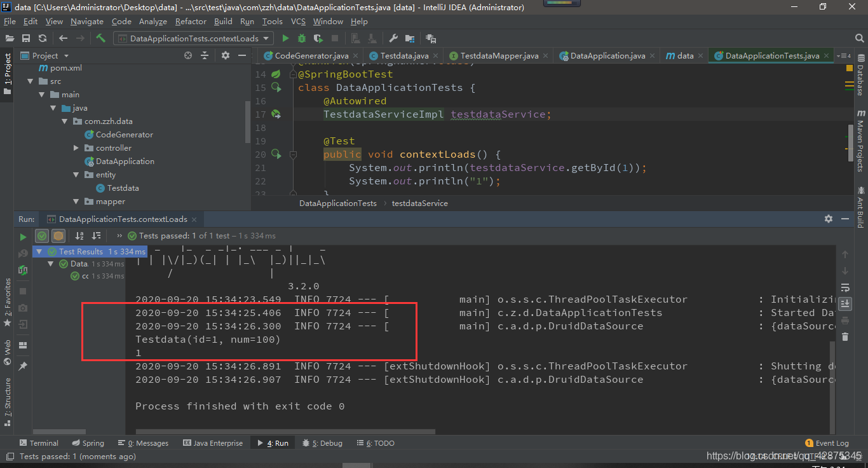868x468 pixels.
Task: Toggle Show Ignored tests filter
Action: [58, 236]
